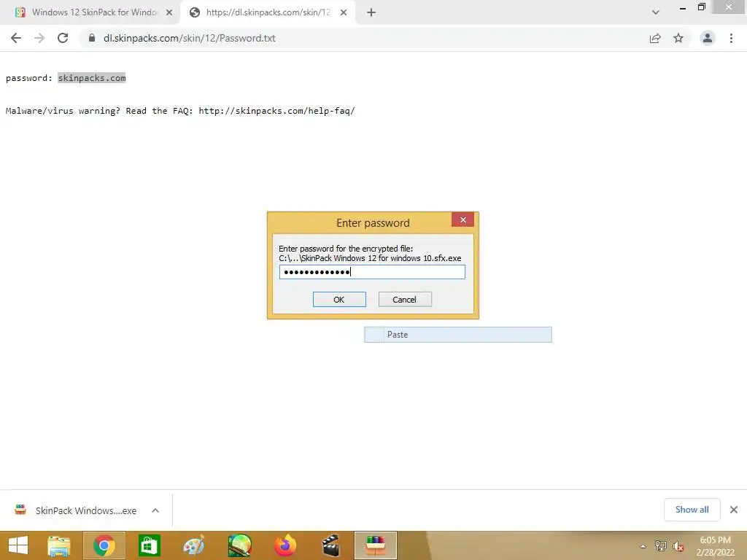The image size is (747, 560).
Task: Open Chrome three-dot menu
Action: [x=731, y=38]
